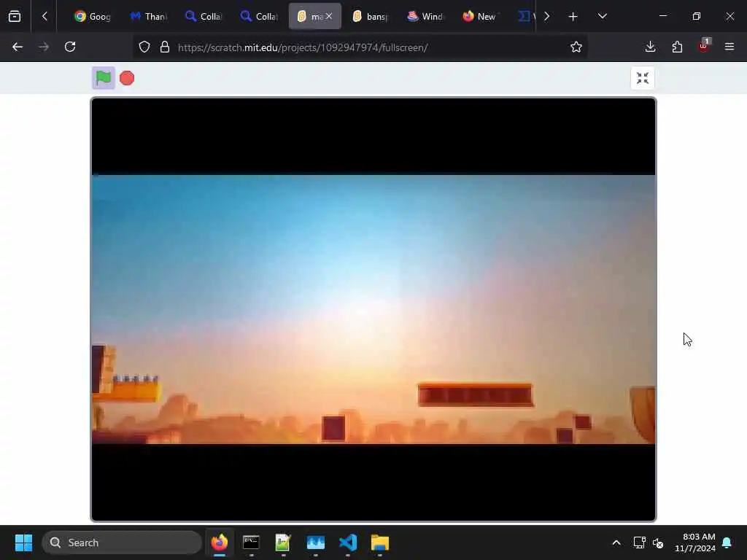View site security info via the padlock
The width and height of the screenshot is (747, 560).
165,47
